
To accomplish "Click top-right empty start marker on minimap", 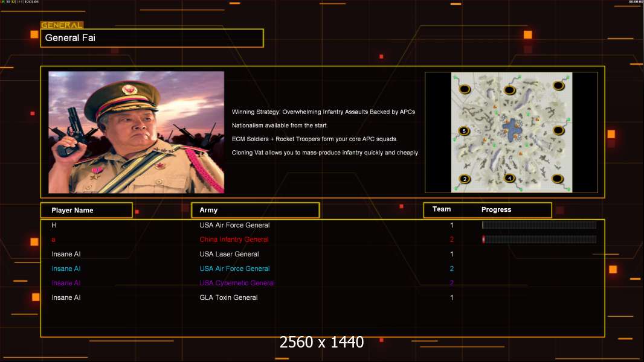I will point(558,85).
